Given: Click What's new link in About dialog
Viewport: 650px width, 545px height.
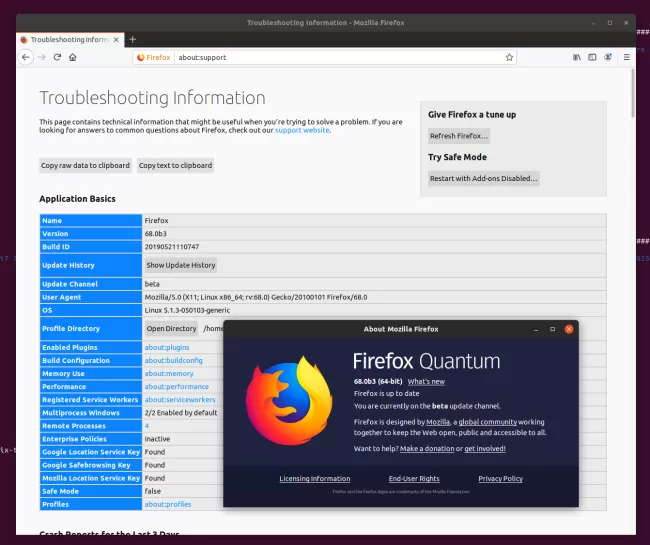Looking at the screenshot, I should (426, 382).
